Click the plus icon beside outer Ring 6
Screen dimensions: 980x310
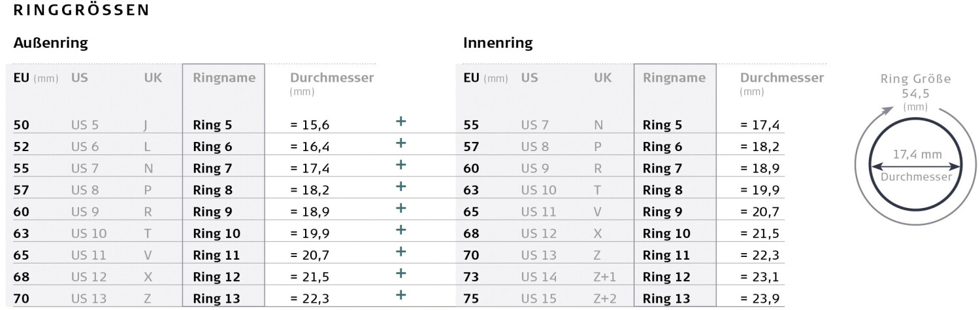coord(401,143)
